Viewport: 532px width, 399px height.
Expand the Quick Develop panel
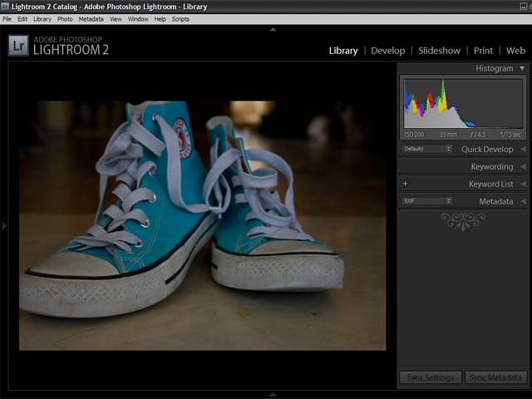click(x=523, y=150)
